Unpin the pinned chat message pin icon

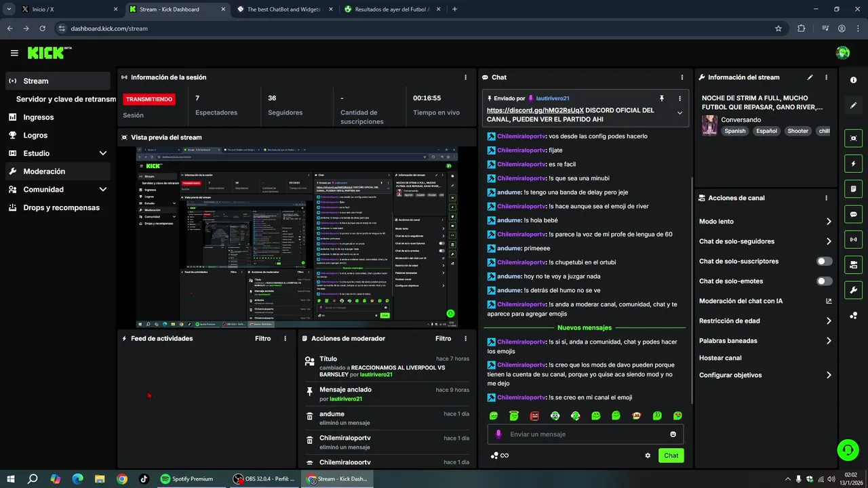pyautogui.click(x=662, y=98)
